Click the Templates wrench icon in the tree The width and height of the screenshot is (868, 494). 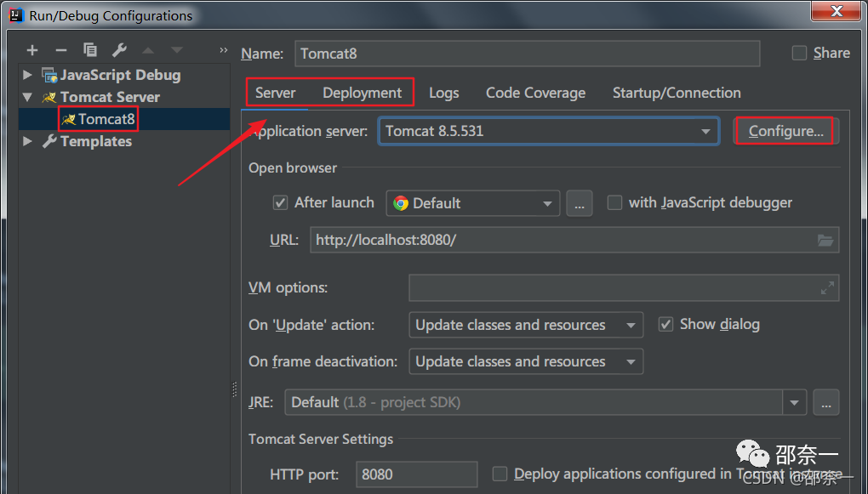pyautogui.click(x=50, y=142)
